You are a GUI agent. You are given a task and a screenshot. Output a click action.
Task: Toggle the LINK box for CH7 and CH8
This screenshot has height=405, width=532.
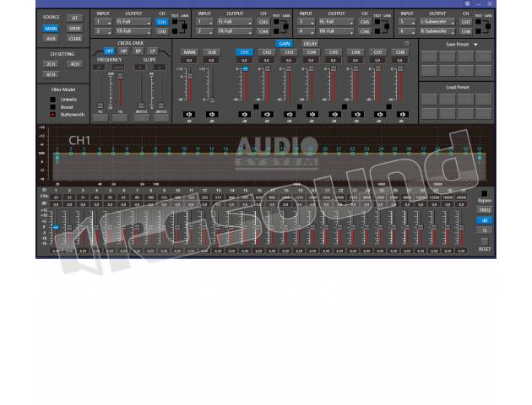point(488,26)
